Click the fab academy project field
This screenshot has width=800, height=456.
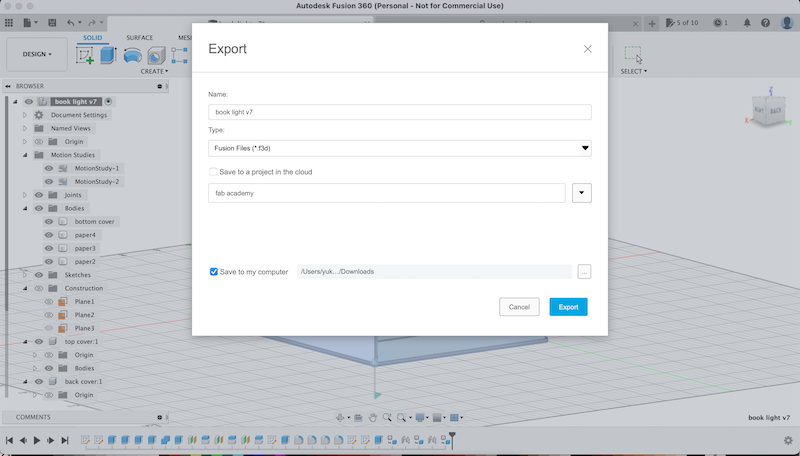(387, 193)
